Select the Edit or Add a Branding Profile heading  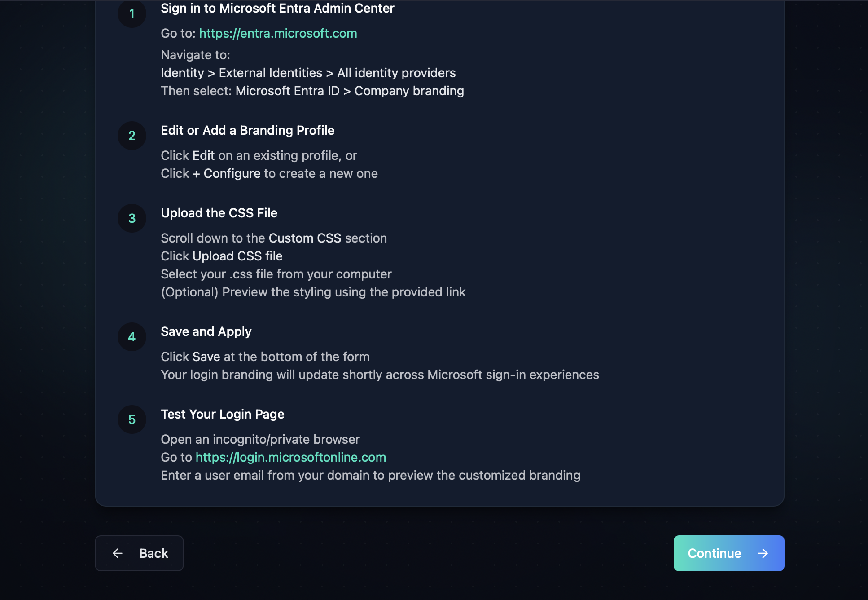(247, 130)
